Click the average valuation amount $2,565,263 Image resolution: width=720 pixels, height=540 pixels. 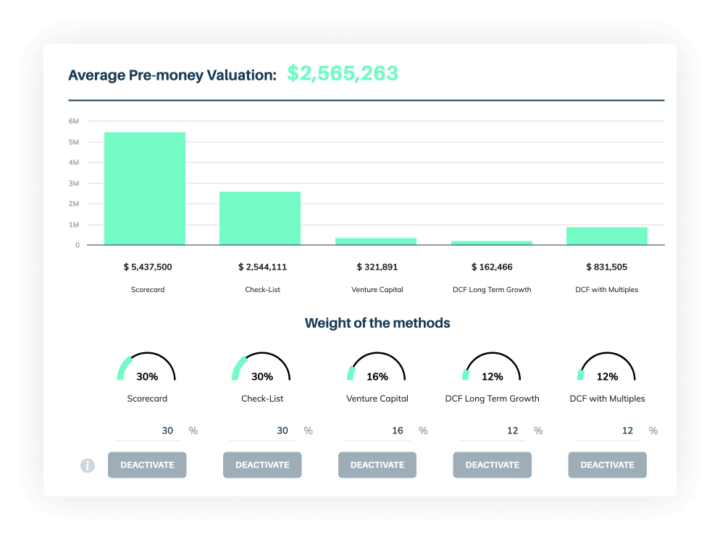pos(343,73)
